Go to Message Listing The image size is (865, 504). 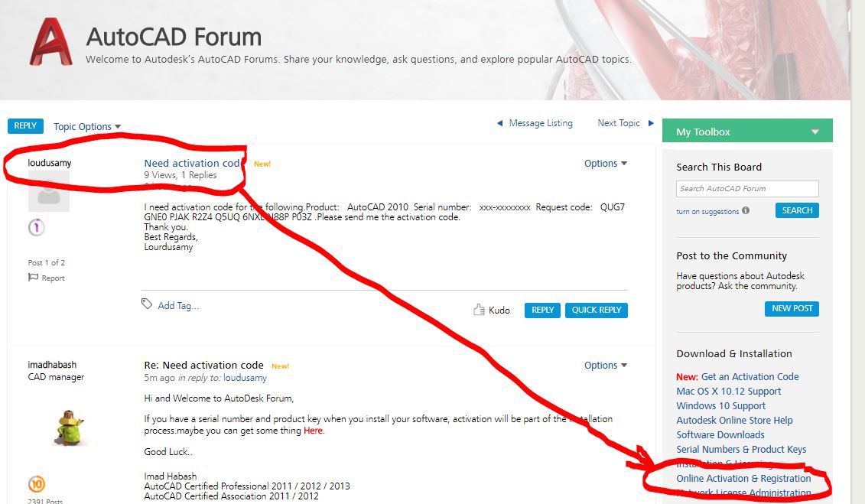[x=541, y=123]
